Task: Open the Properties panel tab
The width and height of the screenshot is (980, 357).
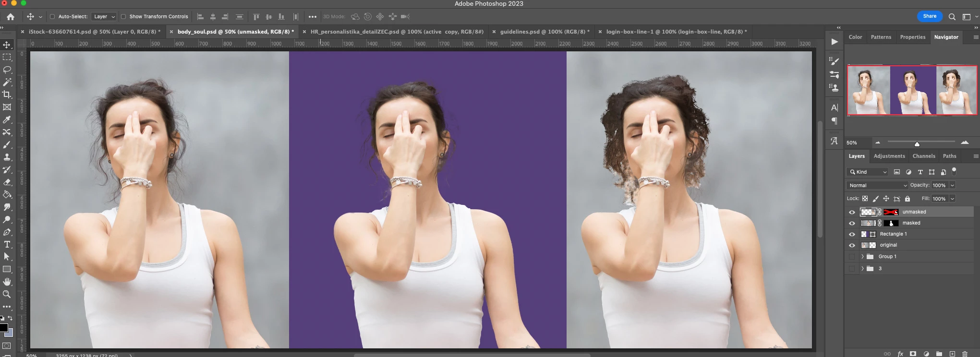Action: tap(912, 37)
